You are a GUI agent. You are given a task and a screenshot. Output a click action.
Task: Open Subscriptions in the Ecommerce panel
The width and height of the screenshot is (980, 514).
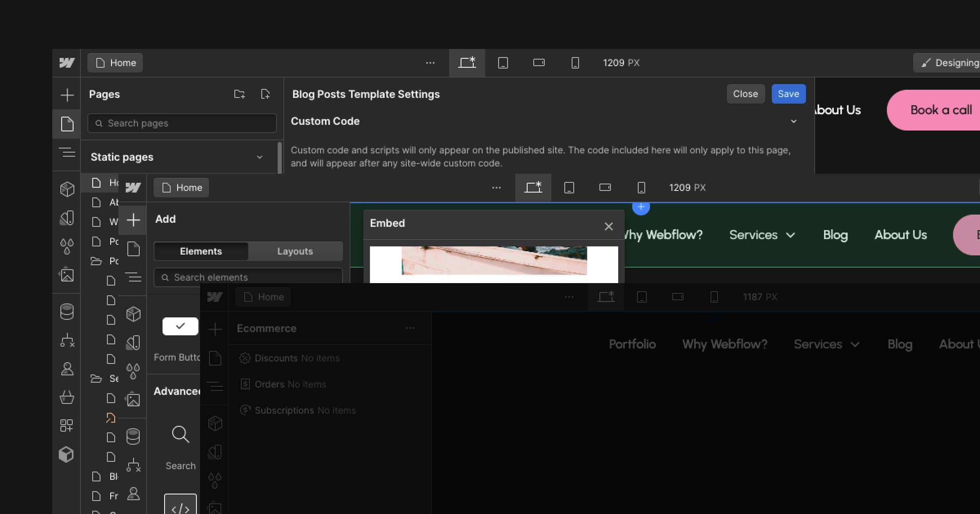297,410
